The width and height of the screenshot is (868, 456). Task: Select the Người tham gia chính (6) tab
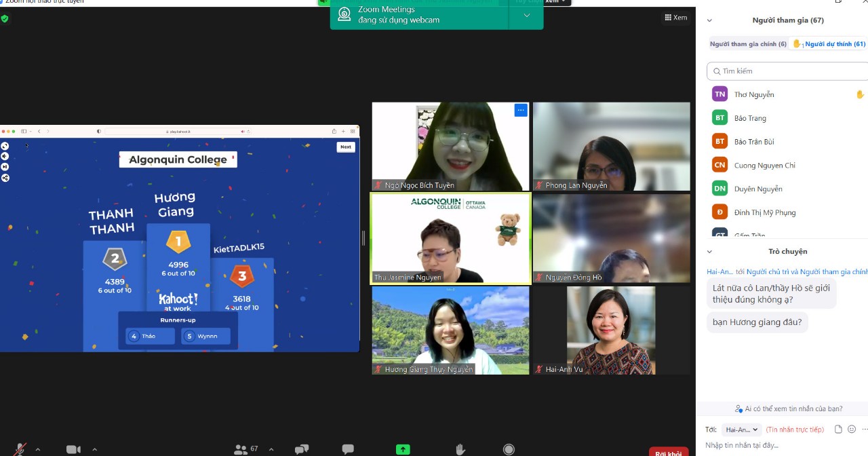click(x=748, y=44)
